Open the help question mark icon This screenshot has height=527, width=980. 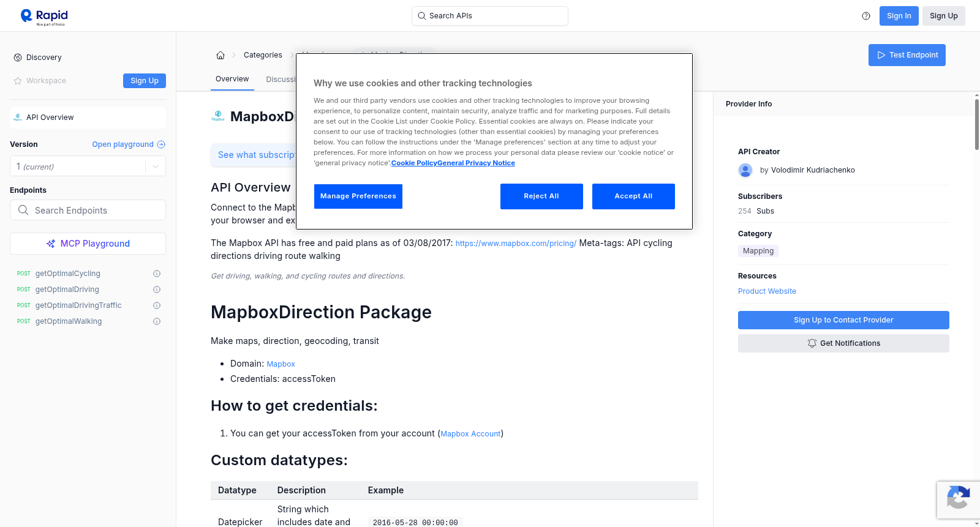point(866,16)
